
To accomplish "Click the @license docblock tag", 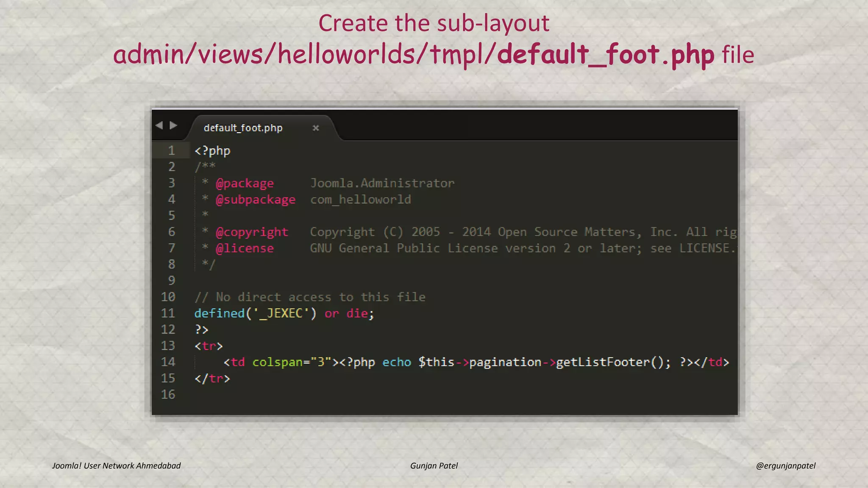I will (x=245, y=248).
